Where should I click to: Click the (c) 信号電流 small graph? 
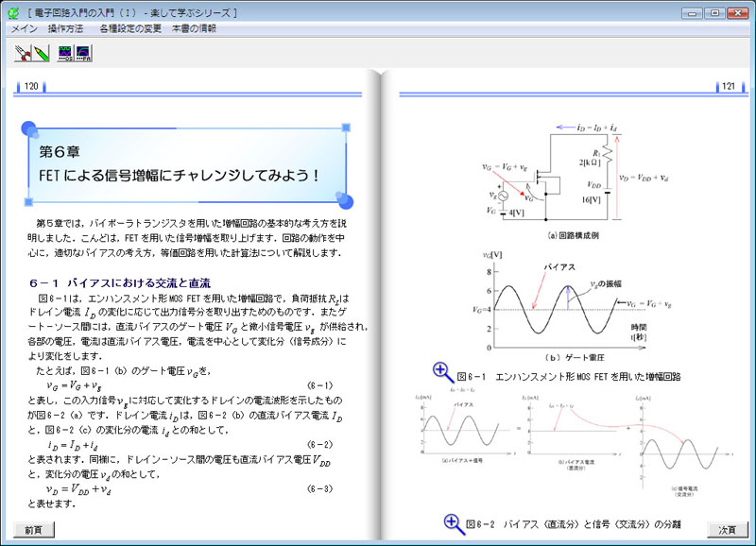686,443
